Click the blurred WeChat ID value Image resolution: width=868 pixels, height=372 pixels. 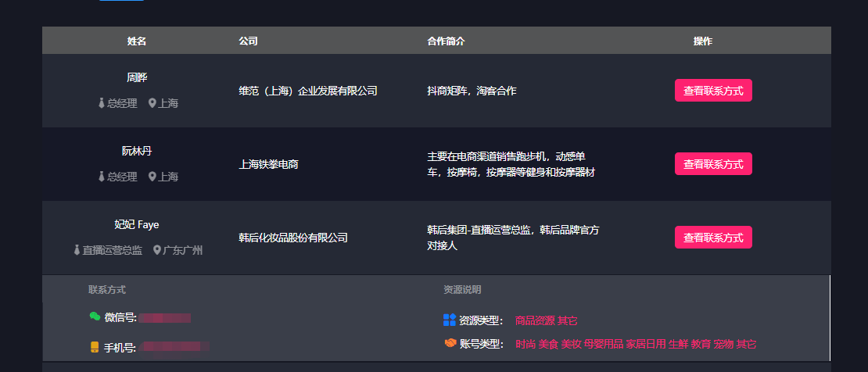(164, 318)
